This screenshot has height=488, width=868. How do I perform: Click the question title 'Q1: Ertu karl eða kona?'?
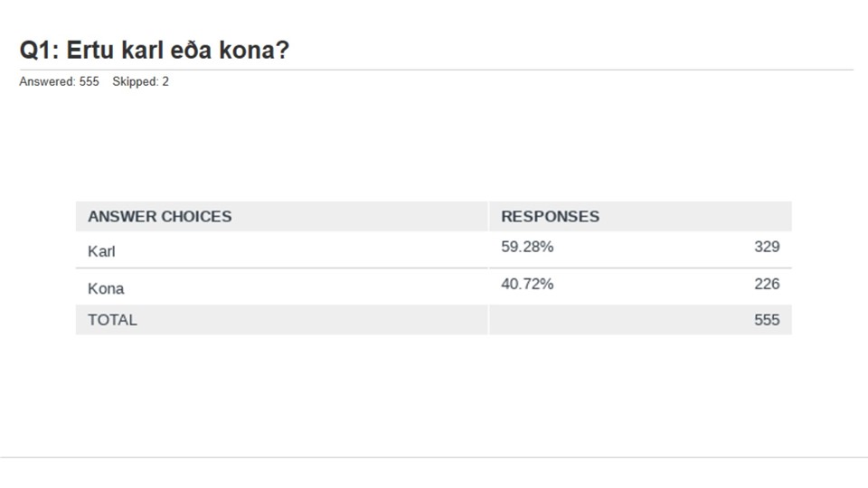[155, 50]
